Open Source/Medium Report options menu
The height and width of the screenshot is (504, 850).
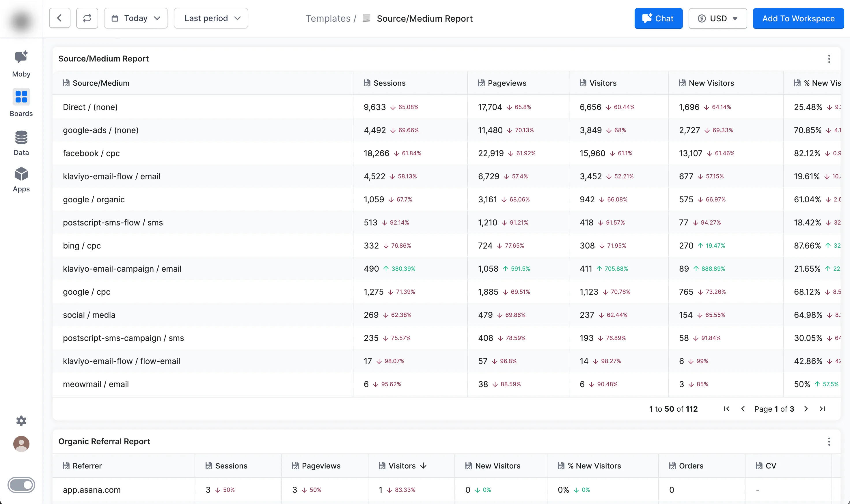click(x=829, y=59)
